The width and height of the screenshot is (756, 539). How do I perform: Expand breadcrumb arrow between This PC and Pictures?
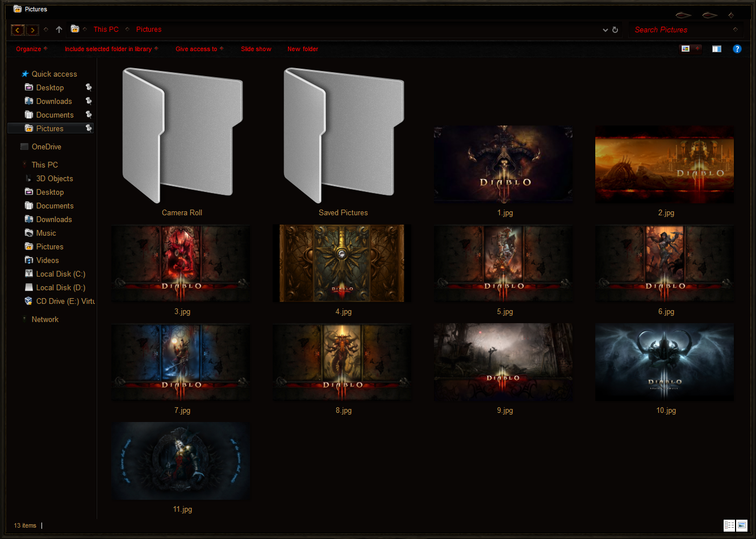click(x=127, y=29)
